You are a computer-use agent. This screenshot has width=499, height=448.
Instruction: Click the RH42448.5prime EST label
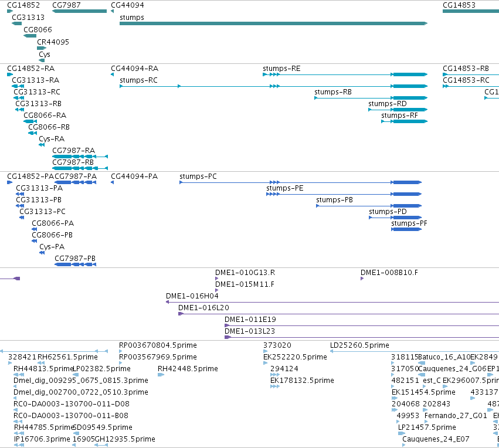[188, 369]
